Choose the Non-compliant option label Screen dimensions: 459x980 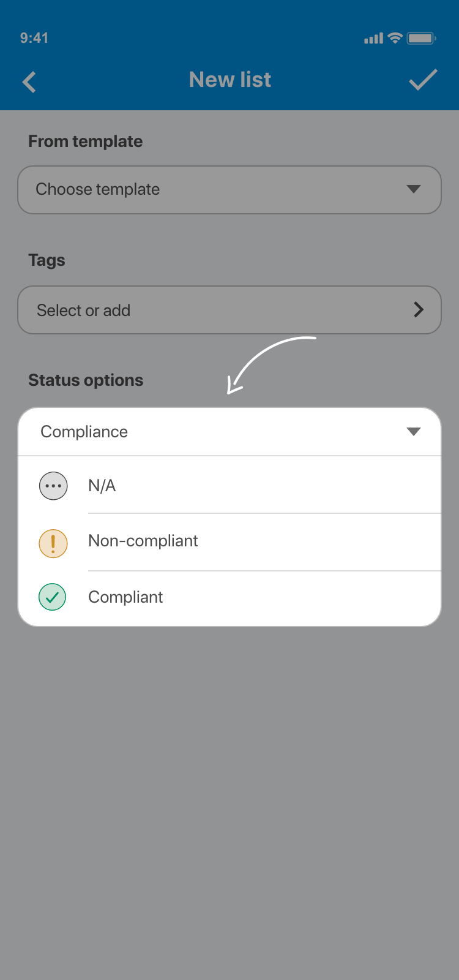tap(143, 541)
